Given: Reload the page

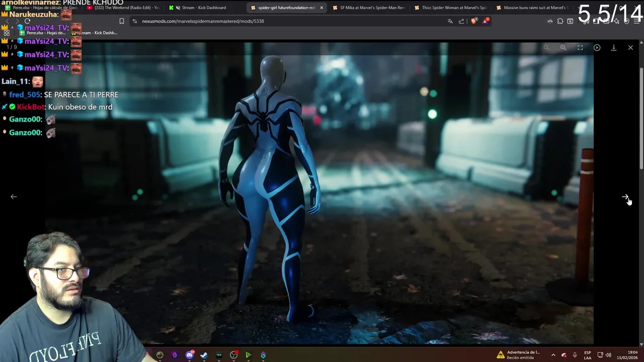Looking at the screenshot, I should [x=28, y=21].
